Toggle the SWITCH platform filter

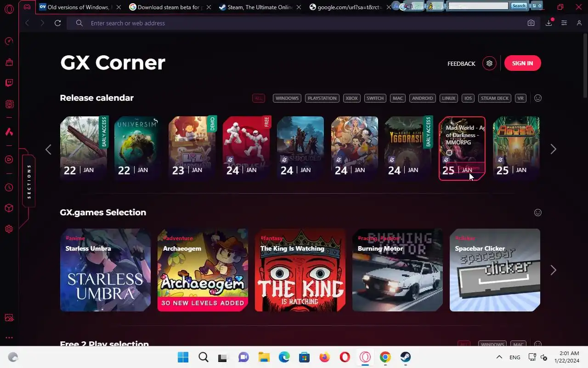[x=375, y=98]
